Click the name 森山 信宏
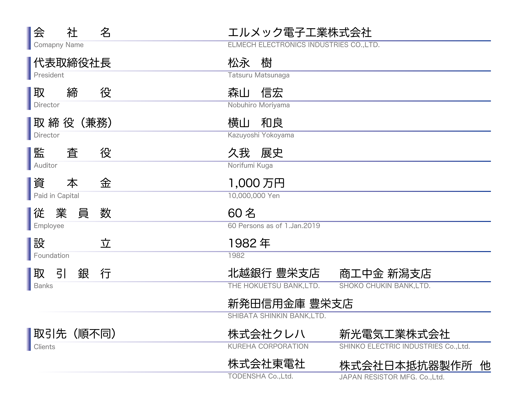The height and width of the screenshot is (407, 532). coord(256,93)
